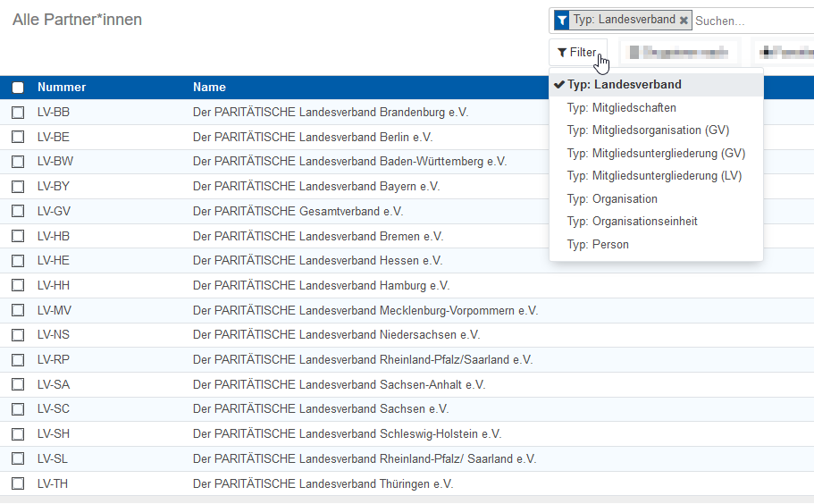
Task: Filter by Typ: Person
Action: (x=598, y=245)
